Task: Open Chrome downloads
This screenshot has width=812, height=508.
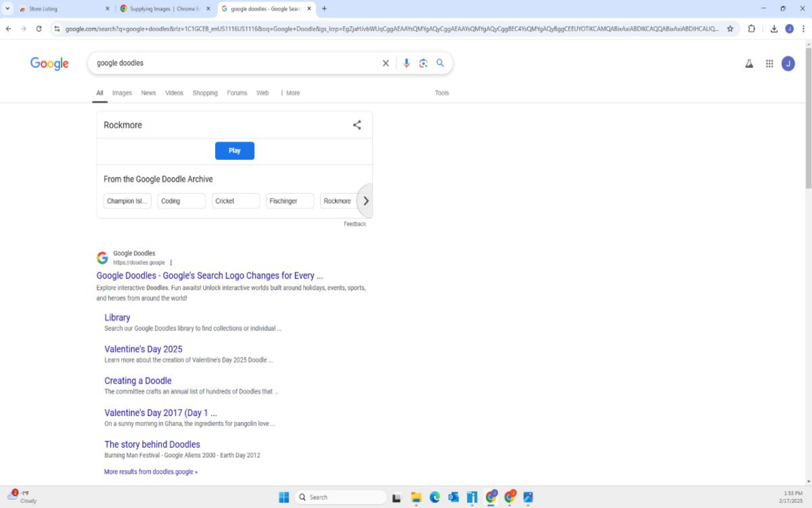Action: (774, 29)
